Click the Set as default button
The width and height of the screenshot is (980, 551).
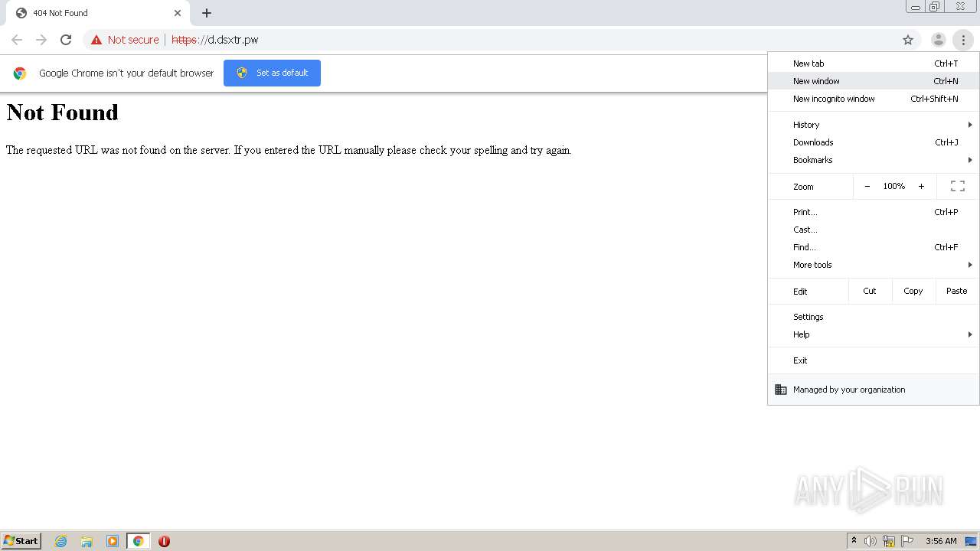point(272,73)
